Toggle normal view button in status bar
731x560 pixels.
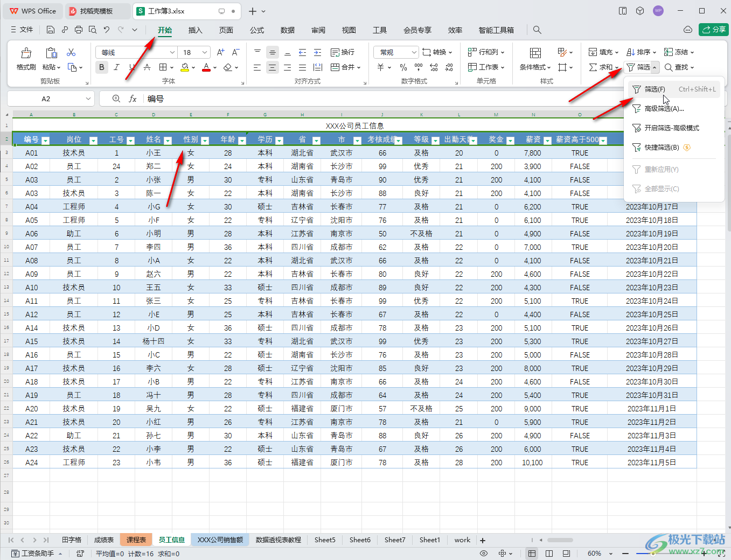[532, 554]
